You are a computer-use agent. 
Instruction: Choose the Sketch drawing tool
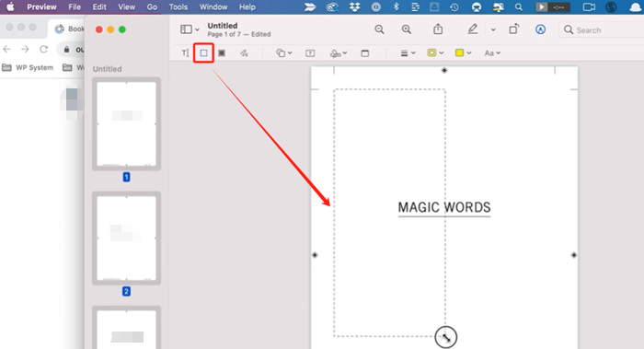coord(244,53)
